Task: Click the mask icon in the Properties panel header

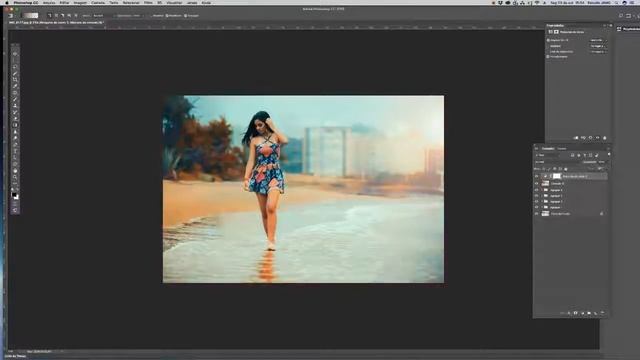Action: click(556, 31)
